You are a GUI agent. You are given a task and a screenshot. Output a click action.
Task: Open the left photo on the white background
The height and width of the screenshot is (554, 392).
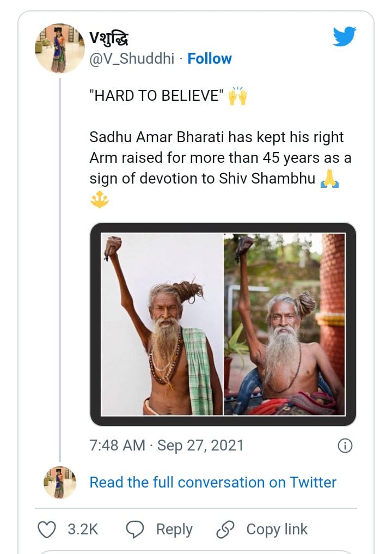[x=162, y=324]
